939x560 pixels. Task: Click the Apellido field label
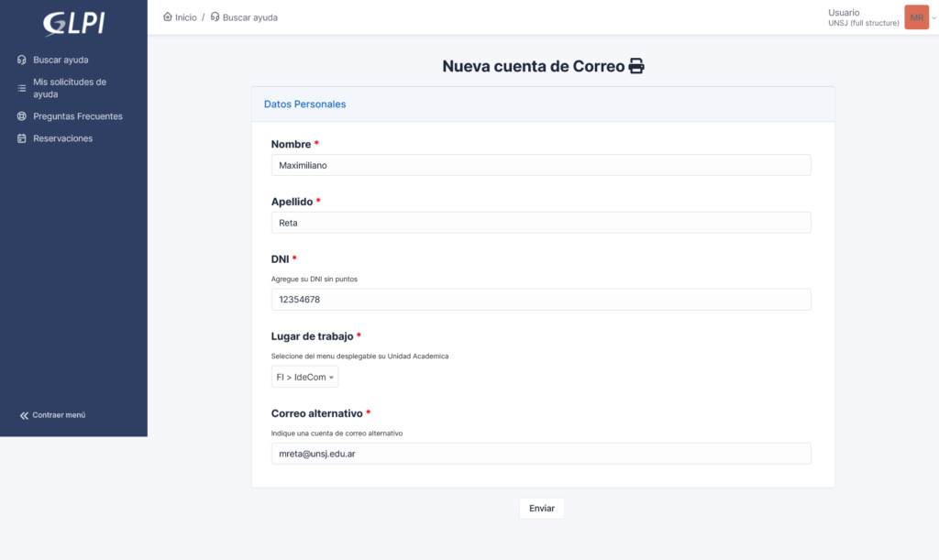coord(292,202)
